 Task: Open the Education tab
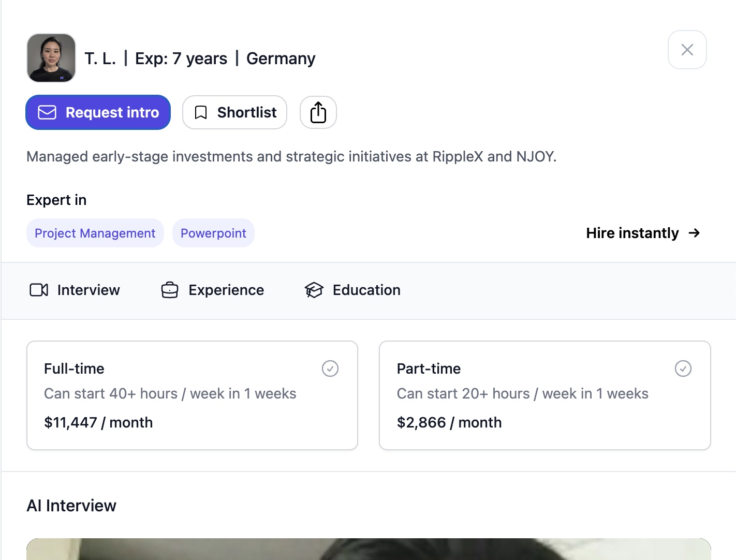(352, 290)
